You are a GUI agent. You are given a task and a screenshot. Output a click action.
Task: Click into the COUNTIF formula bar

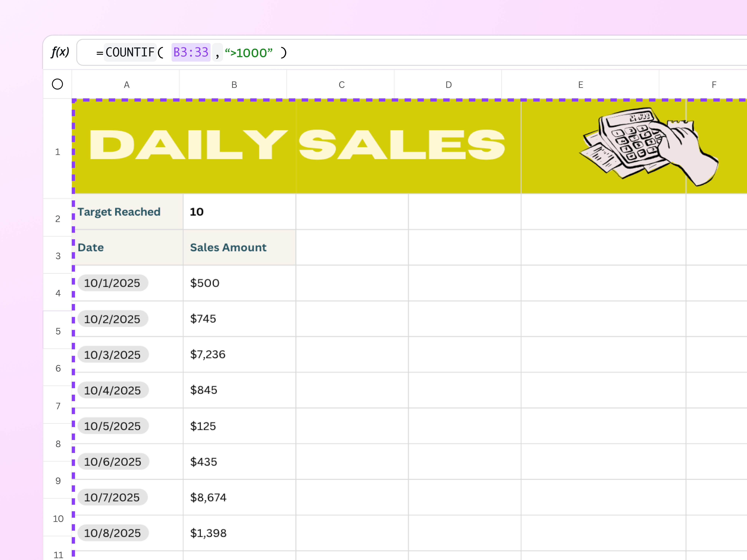tap(412, 52)
